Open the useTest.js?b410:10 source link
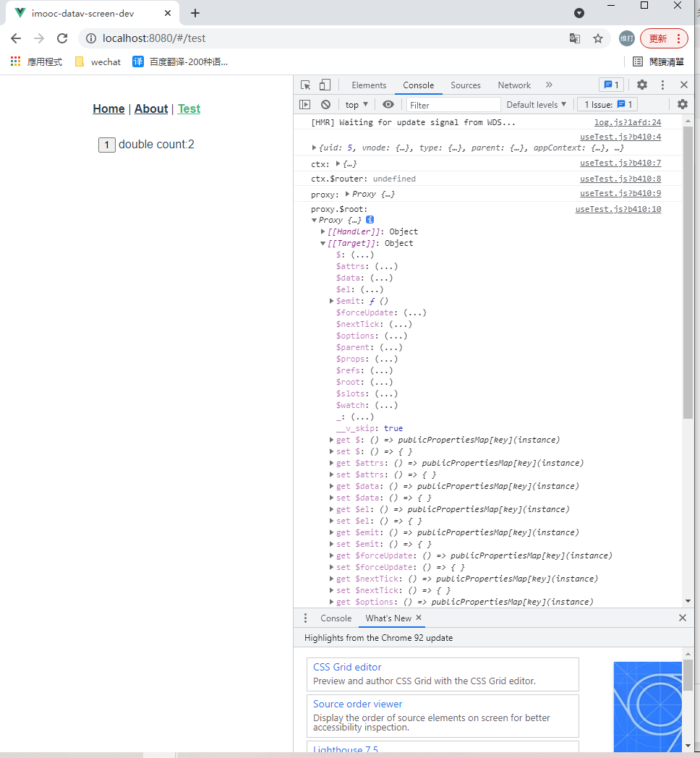700x758 pixels. 618,209
